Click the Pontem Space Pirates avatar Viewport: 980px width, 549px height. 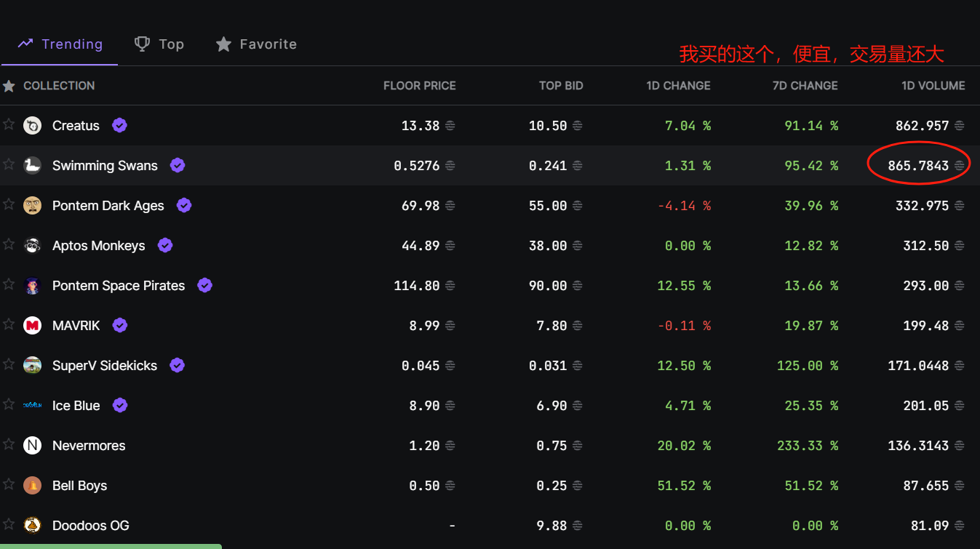tap(32, 286)
